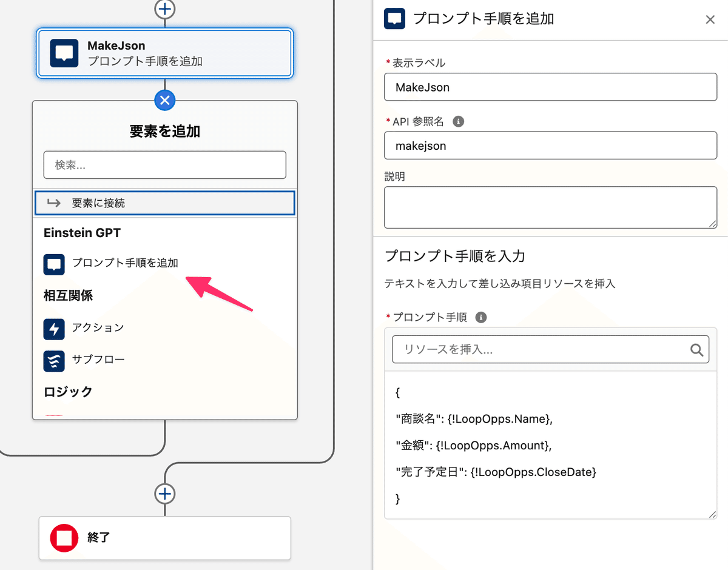Screen dimensions: 728x570
Task: Click the ロジック section label
Action: pyautogui.click(x=67, y=392)
